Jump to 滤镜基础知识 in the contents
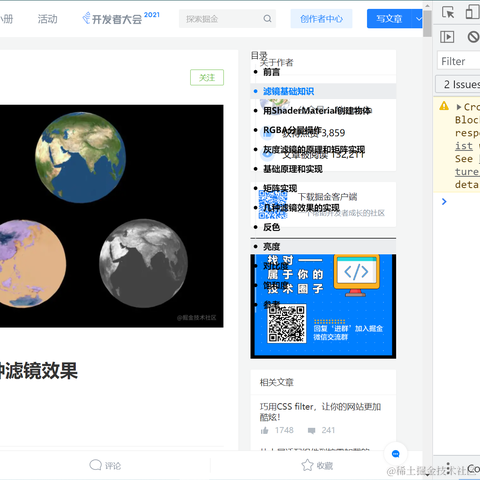Image resolution: width=480 pixels, height=480 pixels. pos(289,91)
